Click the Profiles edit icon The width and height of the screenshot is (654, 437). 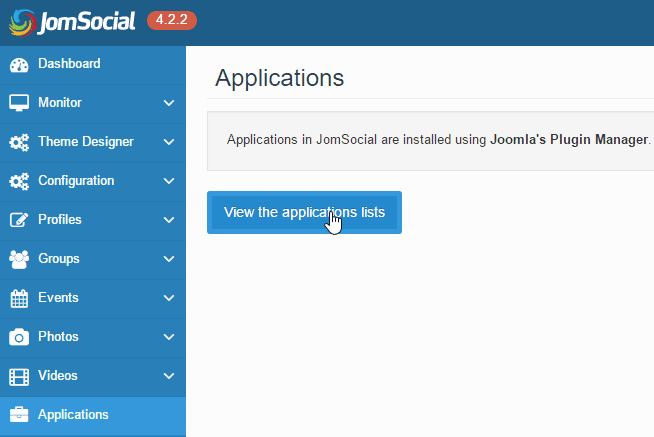click(x=19, y=220)
